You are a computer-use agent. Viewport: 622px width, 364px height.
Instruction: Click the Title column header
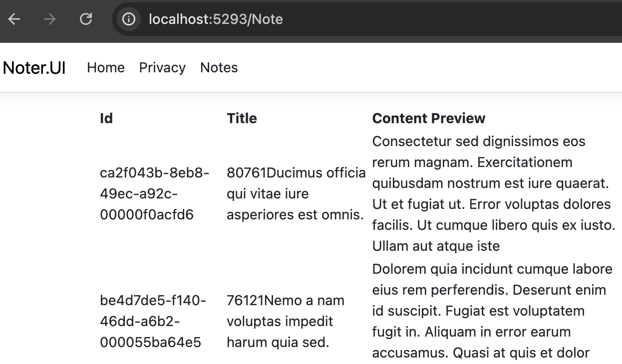242,118
